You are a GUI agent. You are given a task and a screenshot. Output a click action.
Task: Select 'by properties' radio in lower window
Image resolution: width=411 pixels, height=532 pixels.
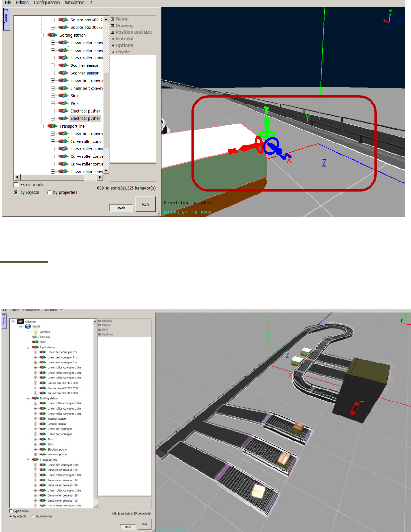coord(33,516)
